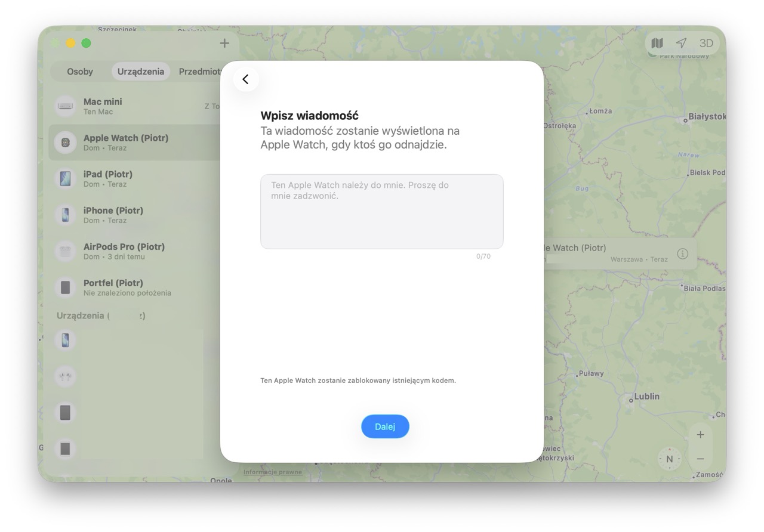Select the Apple Watch (Piotr) device icon
The width and height of the screenshot is (764, 532).
tap(65, 143)
